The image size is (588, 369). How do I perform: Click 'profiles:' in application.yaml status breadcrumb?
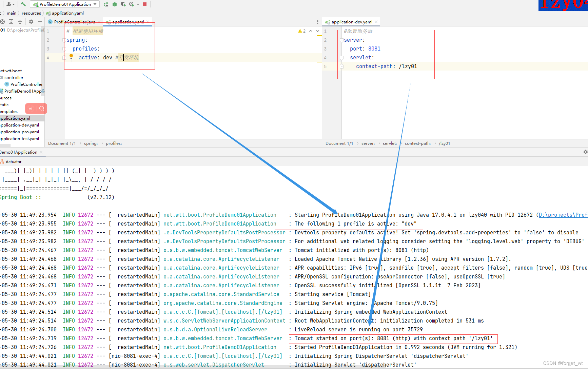114,143
